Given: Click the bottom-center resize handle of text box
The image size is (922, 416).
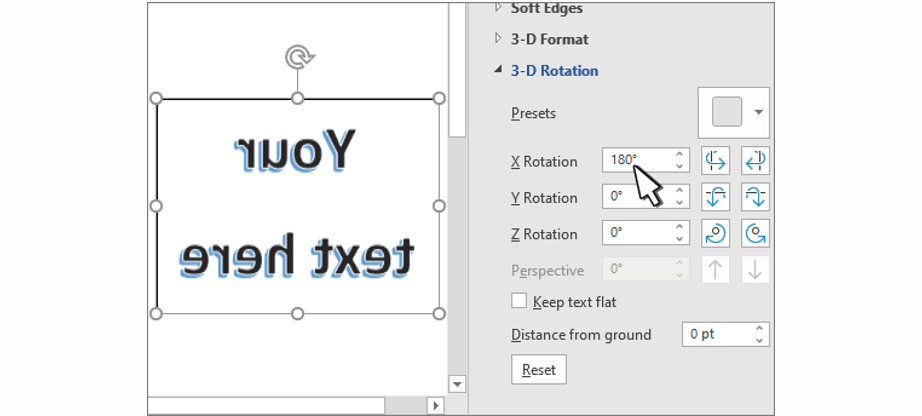Looking at the screenshot, I should [298, 314].
